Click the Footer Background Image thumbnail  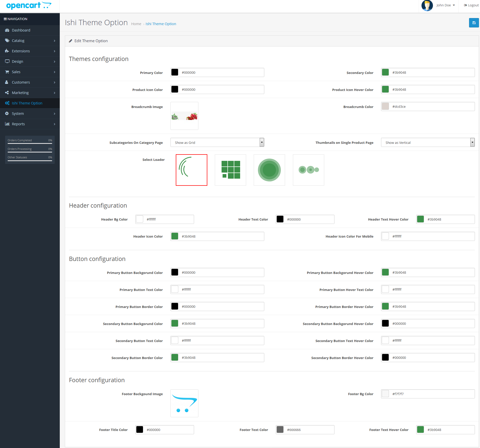(x=184, y=403)
